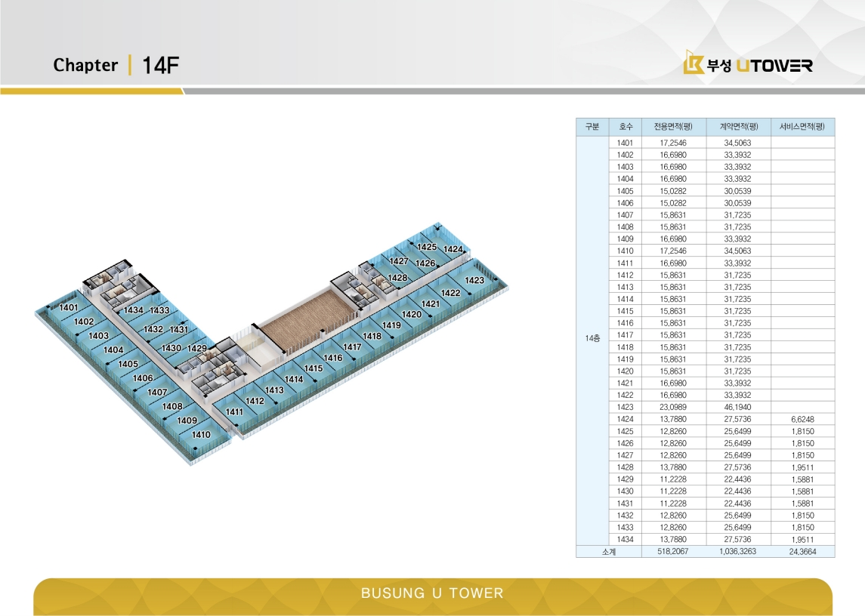865x616 pixels.
Task: Click room label 1415 on the plan
Action: point(314,368)
